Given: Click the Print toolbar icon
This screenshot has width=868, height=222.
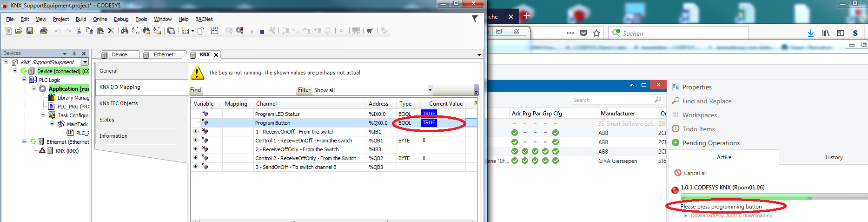Looking at the screenshot, I should (44, 31).
